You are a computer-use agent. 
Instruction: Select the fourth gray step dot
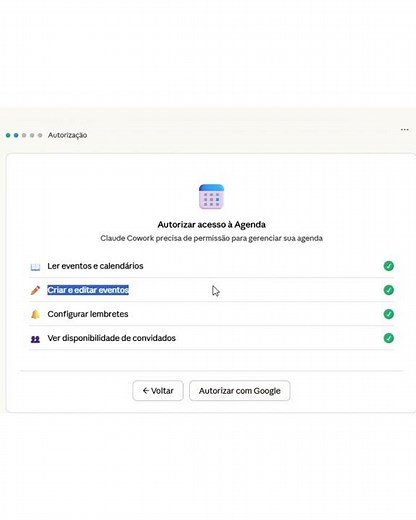pyautogui.click(x=32, y=135)
